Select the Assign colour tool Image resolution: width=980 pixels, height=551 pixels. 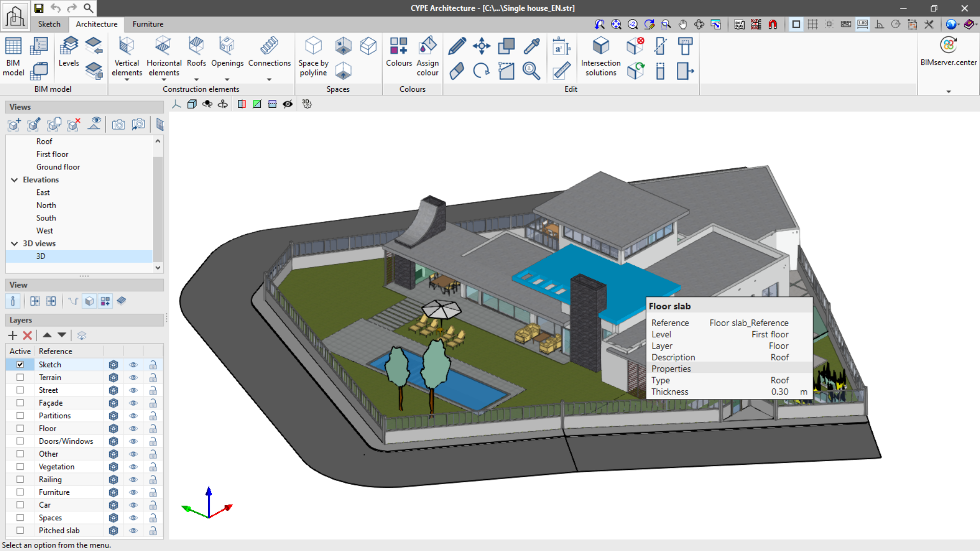click(x=427, y=56)
